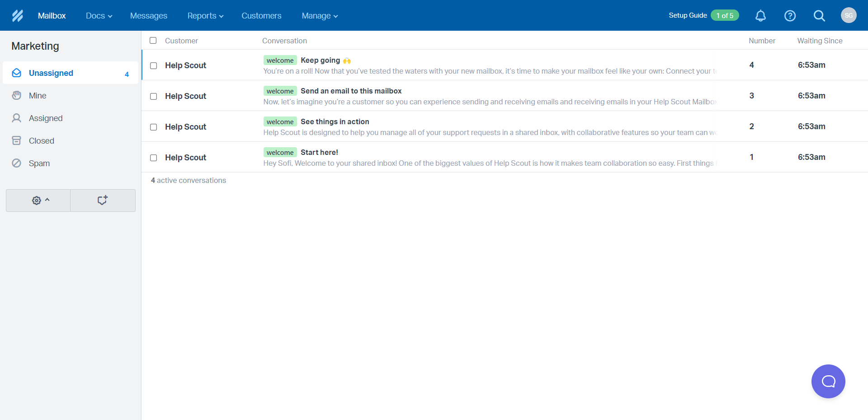Click welcome tag on See things row

click(280, 121)
